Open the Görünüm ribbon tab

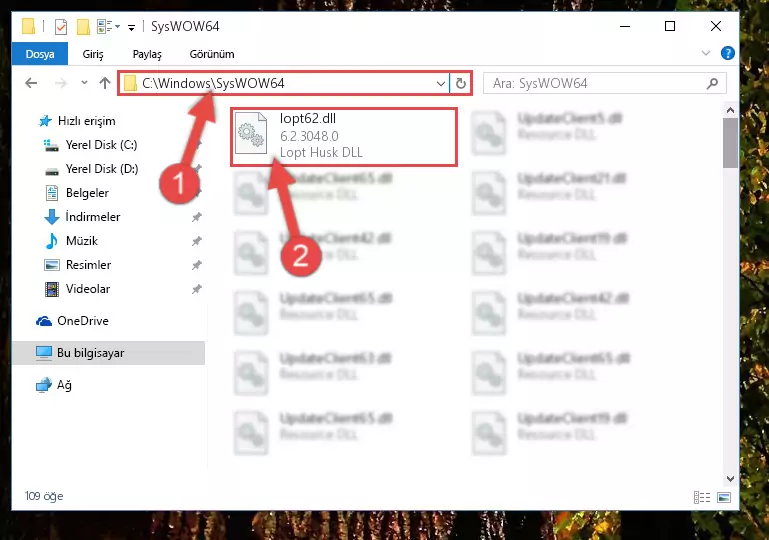[212, 54]
